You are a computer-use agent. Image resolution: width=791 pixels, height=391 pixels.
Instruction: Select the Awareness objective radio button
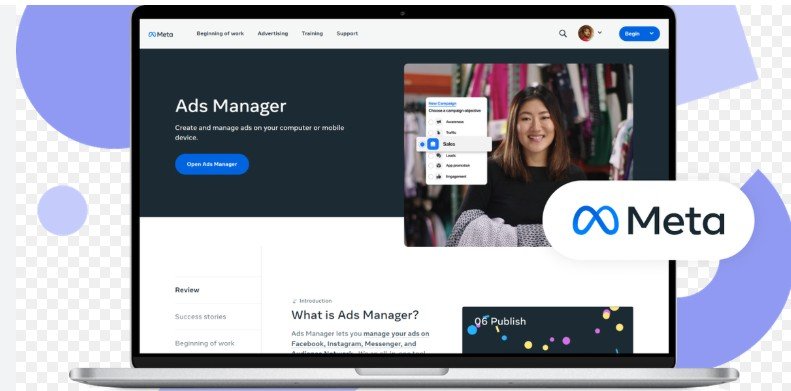click(431, 122)
